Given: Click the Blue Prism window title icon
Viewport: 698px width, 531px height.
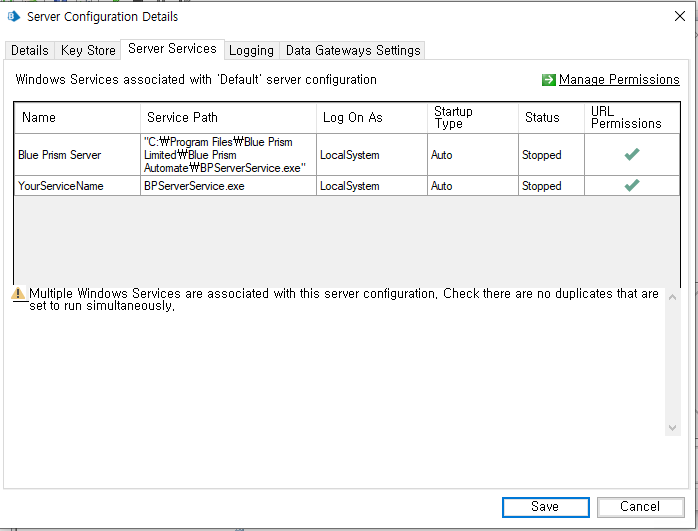Looking at the screenshot, I should (x=15, y=17).
